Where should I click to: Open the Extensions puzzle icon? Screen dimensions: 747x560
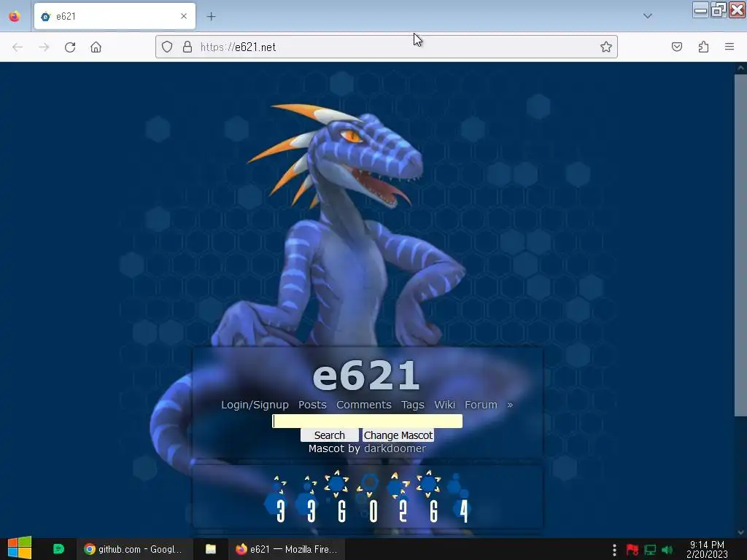pos(704,47)
